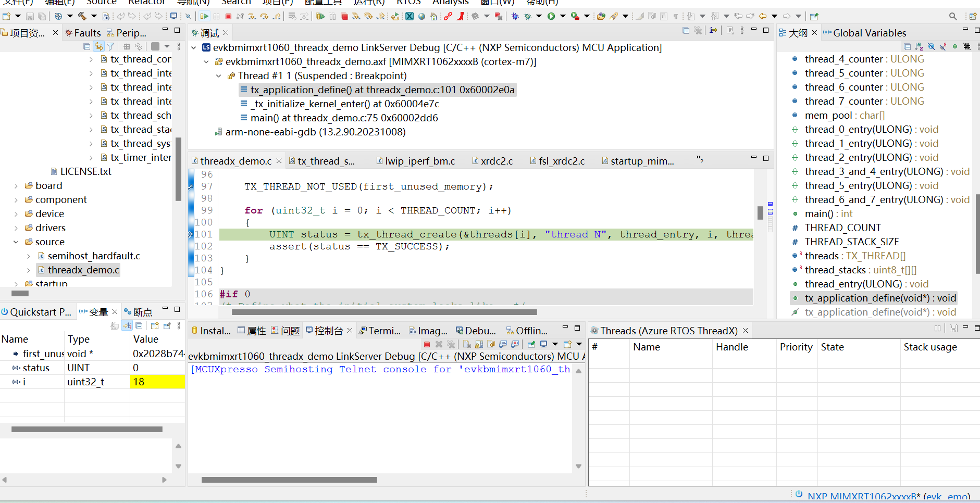Image resolution: width=980 pixels, height=503 pixels.
Task: Toggle Instruction Stepping Mode in Debug view
Action: point(713,31)
